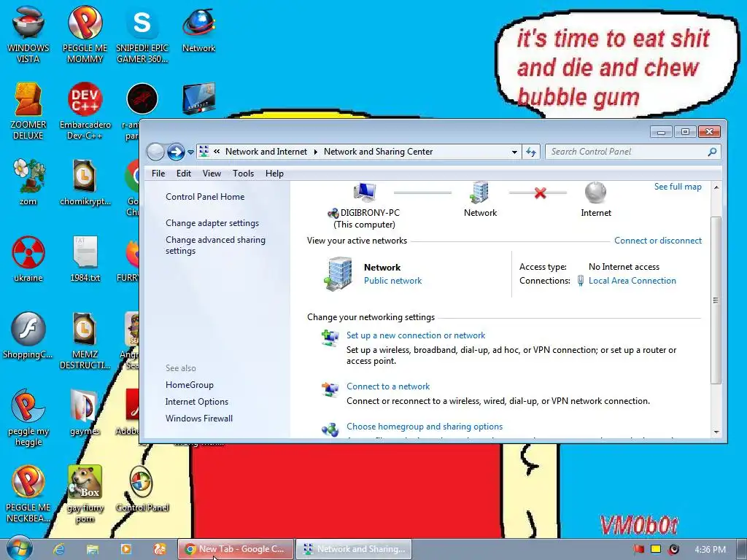Click the scrollbar up arrow
The image size is (747, 560).
(716, 187)
